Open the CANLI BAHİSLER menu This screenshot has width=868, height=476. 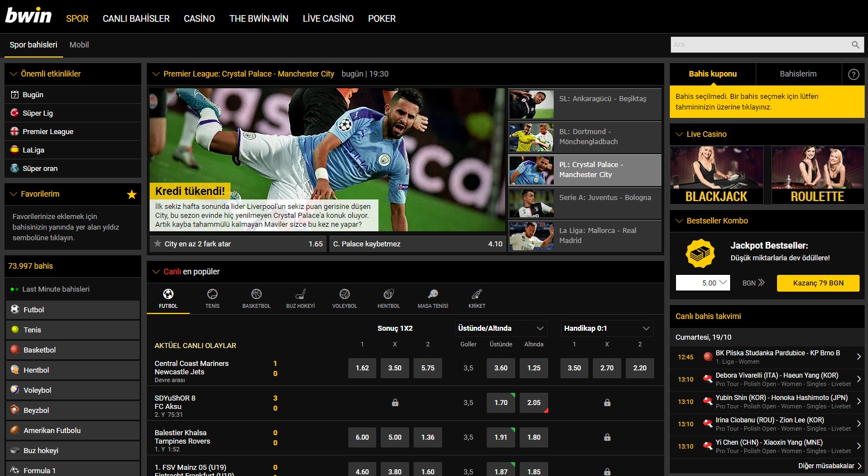point(136,18)
